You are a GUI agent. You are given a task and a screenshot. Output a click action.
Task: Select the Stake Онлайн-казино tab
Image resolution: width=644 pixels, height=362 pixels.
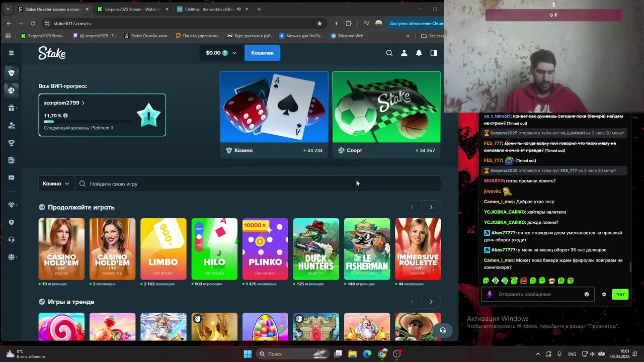click(53, 9)
